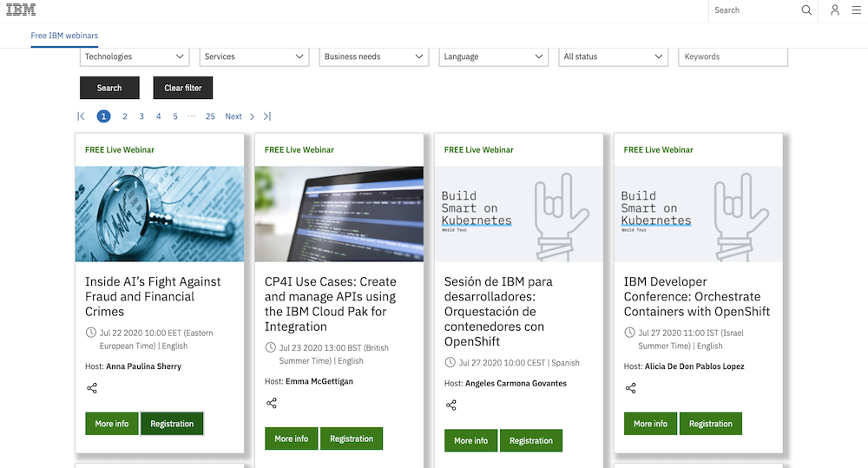Click the next page chevron icon
Screen dimensions: 868x468
tap(252, 116)
